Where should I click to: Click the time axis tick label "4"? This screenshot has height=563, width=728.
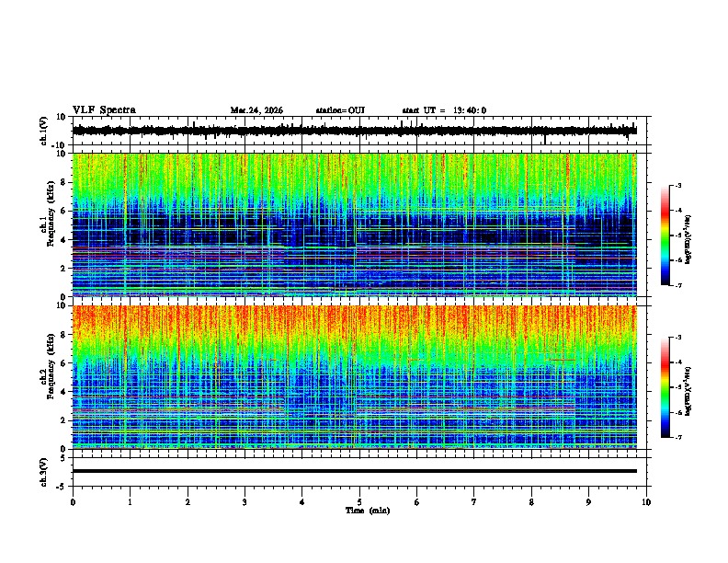(x=302, y=502)
